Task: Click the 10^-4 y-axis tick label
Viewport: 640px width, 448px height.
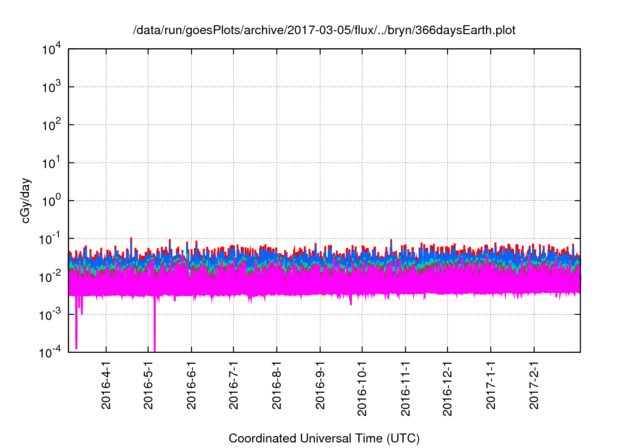Action: point(51,351)
